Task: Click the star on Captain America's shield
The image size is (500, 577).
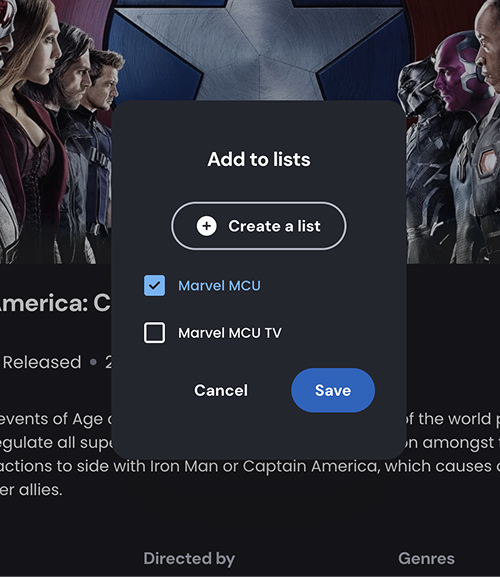Action: (259, 48)
